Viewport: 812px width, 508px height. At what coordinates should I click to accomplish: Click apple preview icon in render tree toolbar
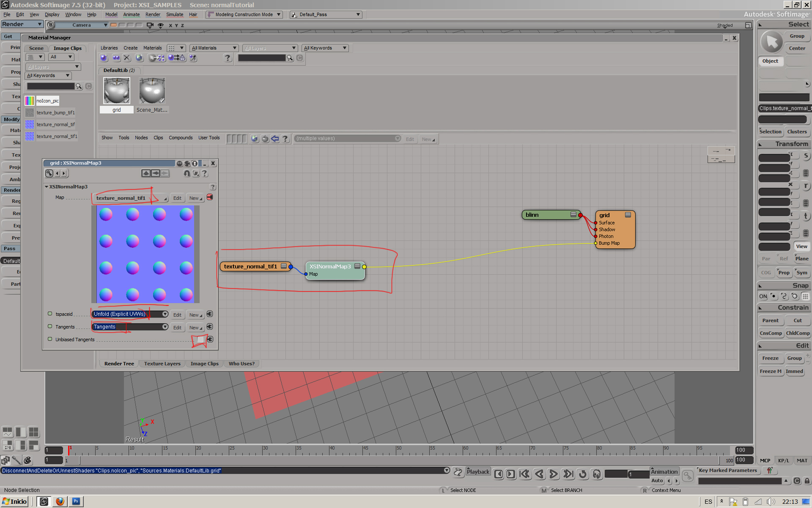[x=265, y=139]
